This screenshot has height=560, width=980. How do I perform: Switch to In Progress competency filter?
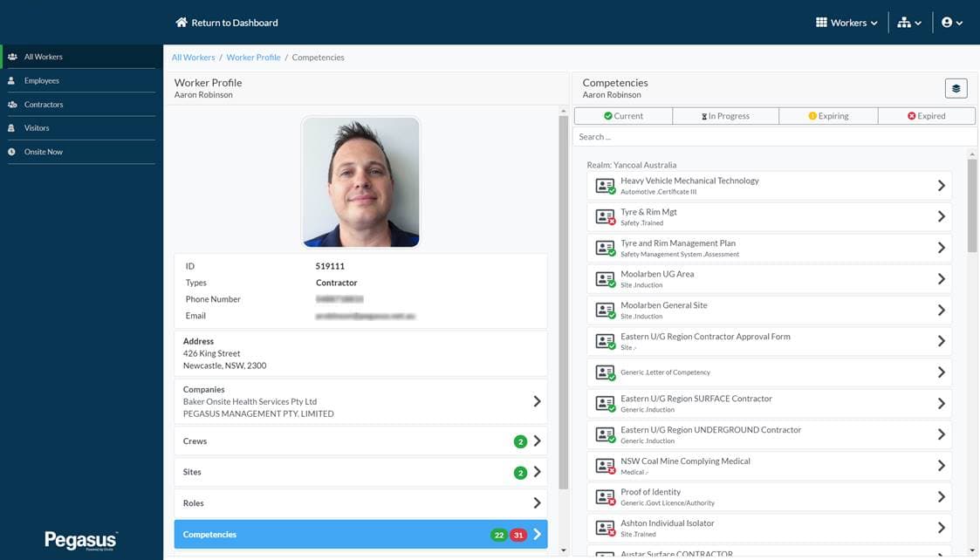pyautogui.click(x=726, y=114)
